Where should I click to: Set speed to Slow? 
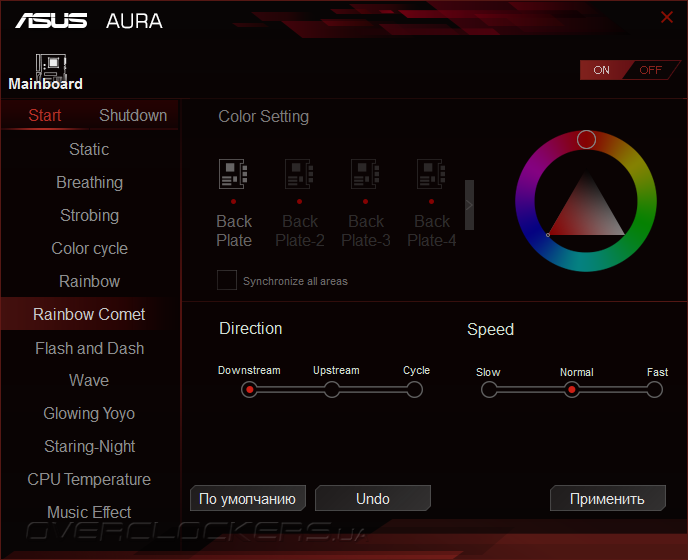click(489, 390)
